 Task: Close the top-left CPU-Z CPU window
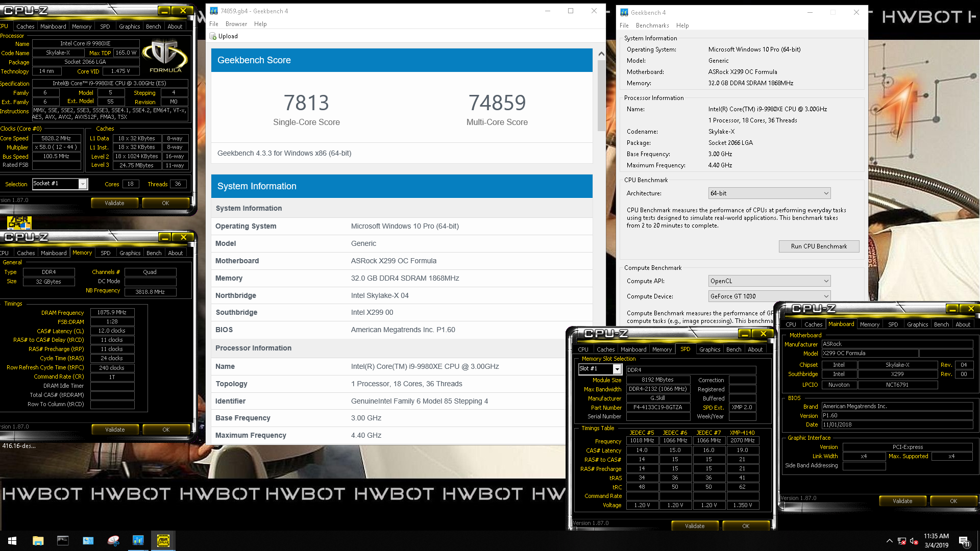pyautogui.click(x=183, y=10)
